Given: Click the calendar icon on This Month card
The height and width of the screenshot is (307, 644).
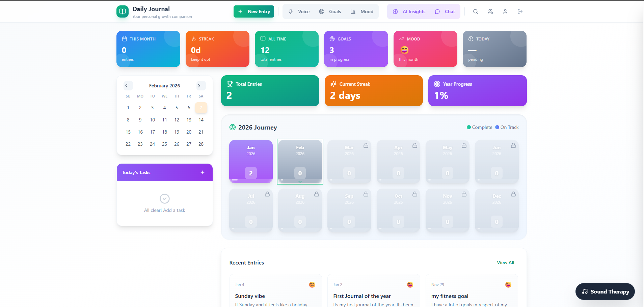Looking at the screenshot, I should tap(125, 39).
